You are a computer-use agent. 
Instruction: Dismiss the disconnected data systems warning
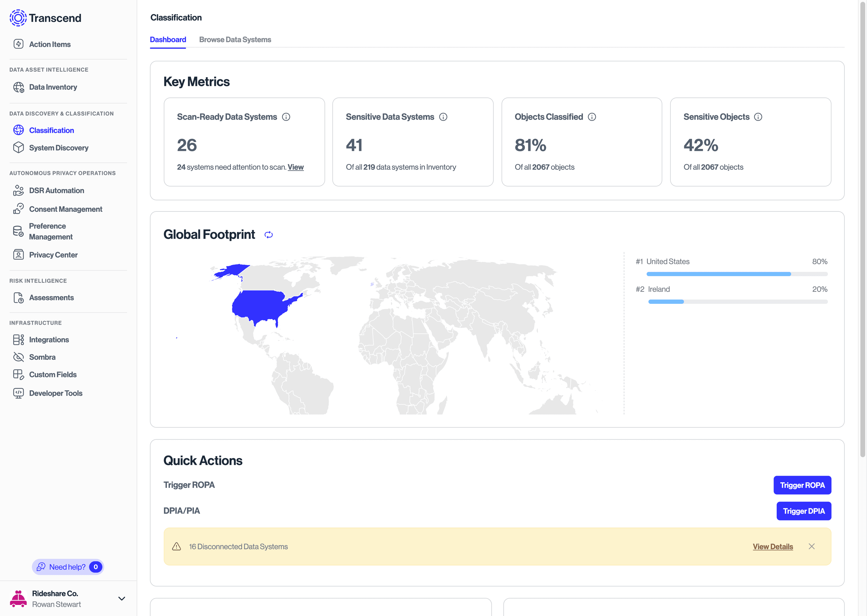tap(812, 546)
